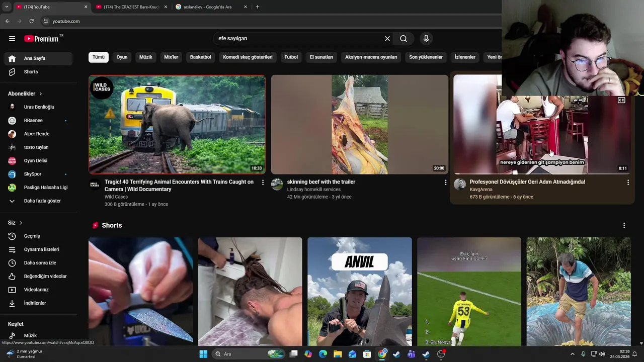Go to Ana Sayfa in sidebar
The image size is (644, 362).
pos(38,58)
